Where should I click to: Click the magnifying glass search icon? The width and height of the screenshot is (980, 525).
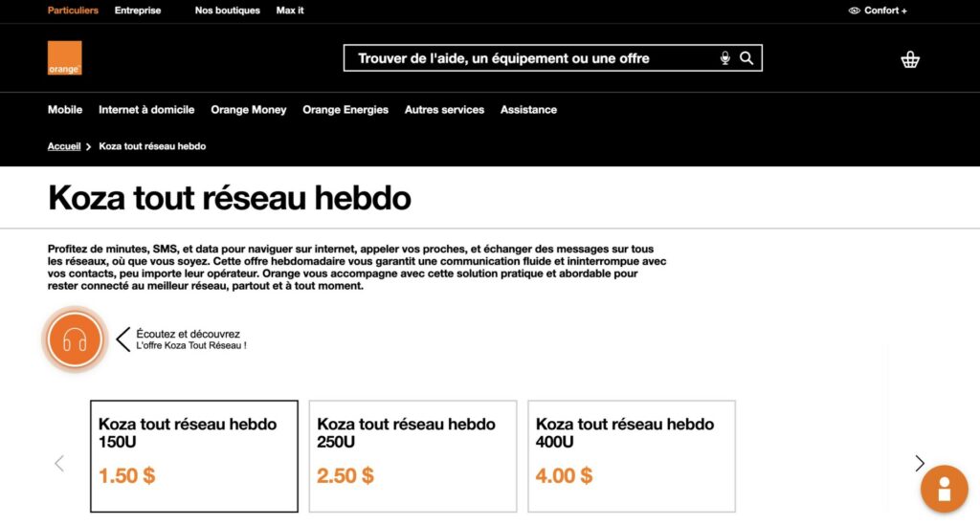pyautogui.click(x=746, y=58)
